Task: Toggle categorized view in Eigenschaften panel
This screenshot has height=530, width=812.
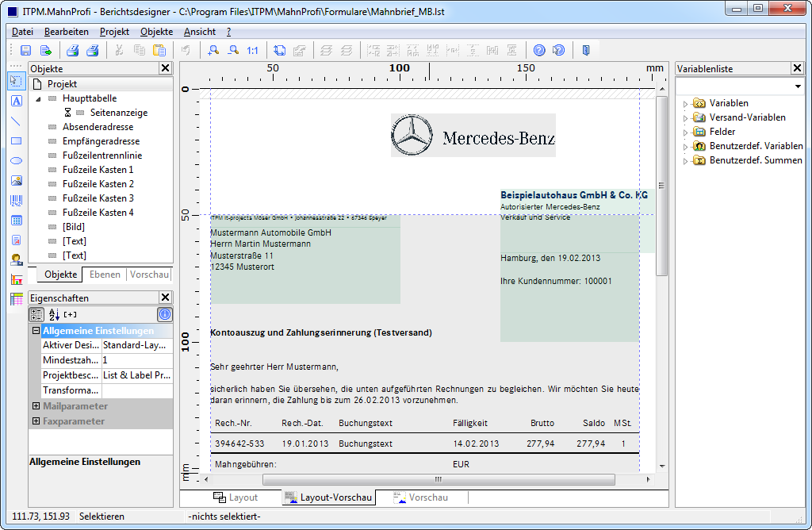Action: (x=36, y=314)
